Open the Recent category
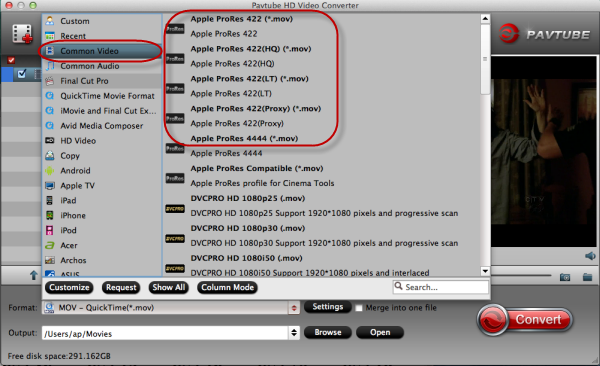 click(102, 36)
